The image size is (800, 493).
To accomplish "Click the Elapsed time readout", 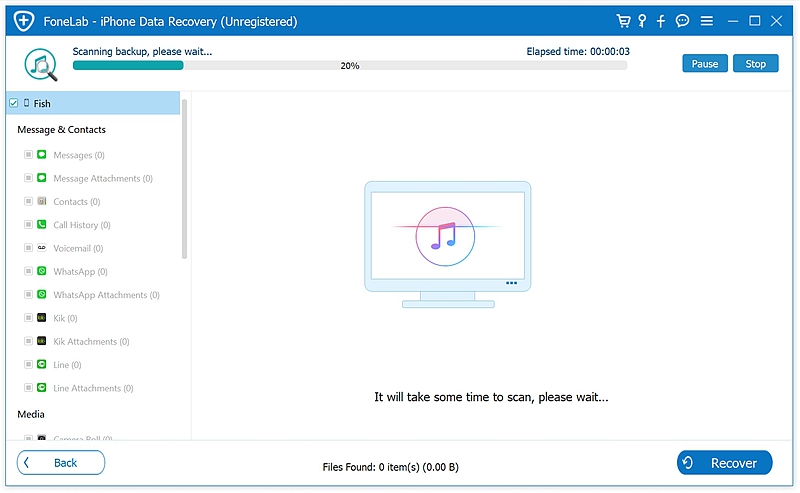I will click(x=578, y=52).
